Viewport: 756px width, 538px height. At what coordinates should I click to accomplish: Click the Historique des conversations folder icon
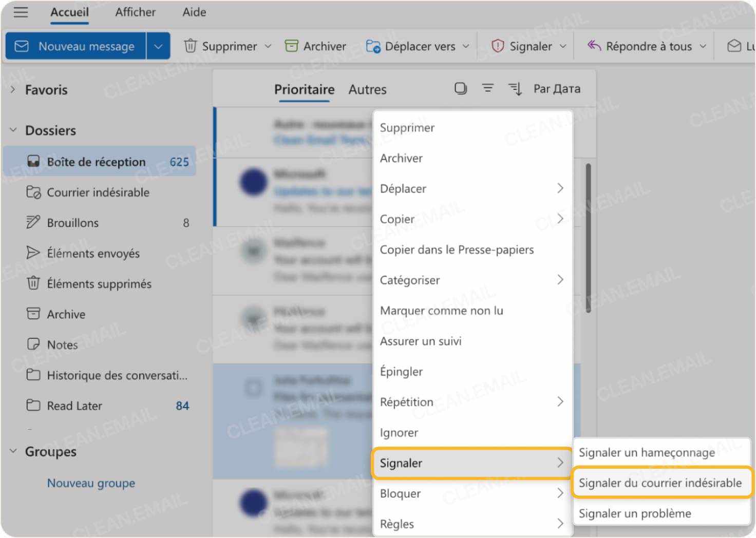tap(33, 375)
